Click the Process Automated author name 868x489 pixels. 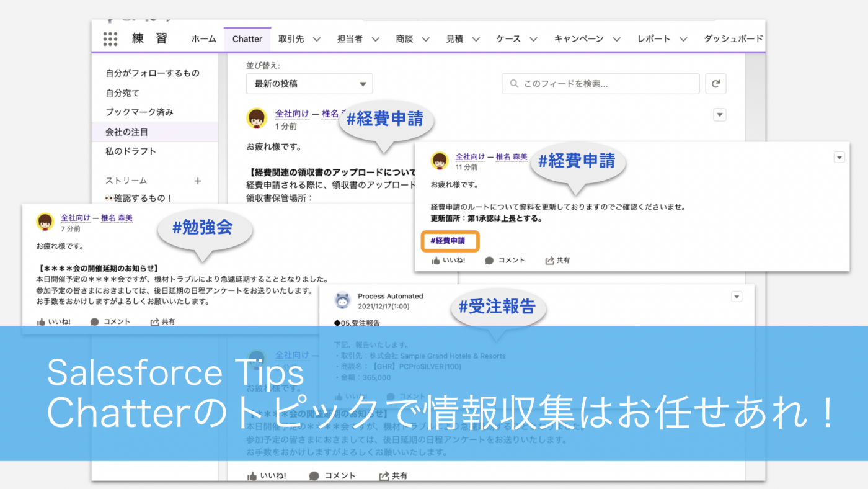(x=390, y=296)
